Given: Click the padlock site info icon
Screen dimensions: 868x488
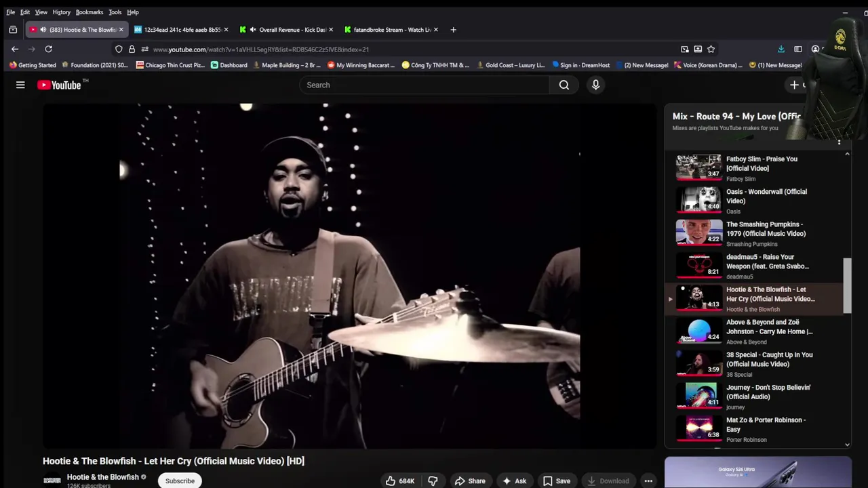Looking at the screenshot, I should point(132,49).
